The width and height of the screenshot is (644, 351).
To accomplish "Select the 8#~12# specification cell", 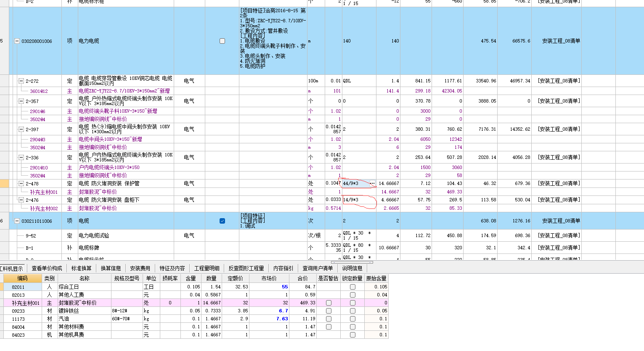I will [x=127, y=311].
